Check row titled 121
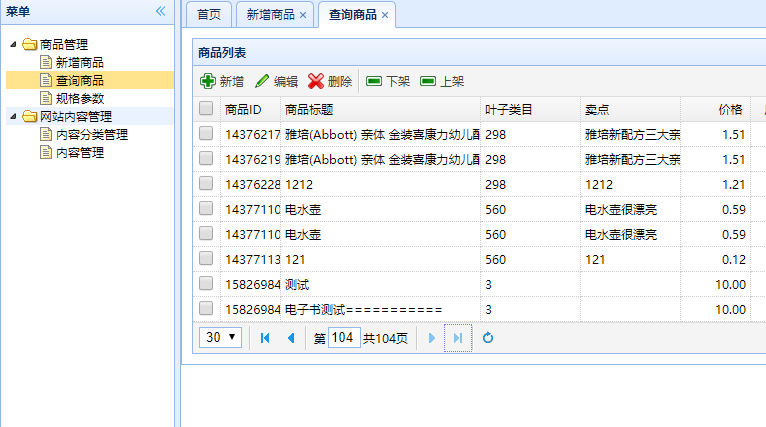 [x=206, y=258]
